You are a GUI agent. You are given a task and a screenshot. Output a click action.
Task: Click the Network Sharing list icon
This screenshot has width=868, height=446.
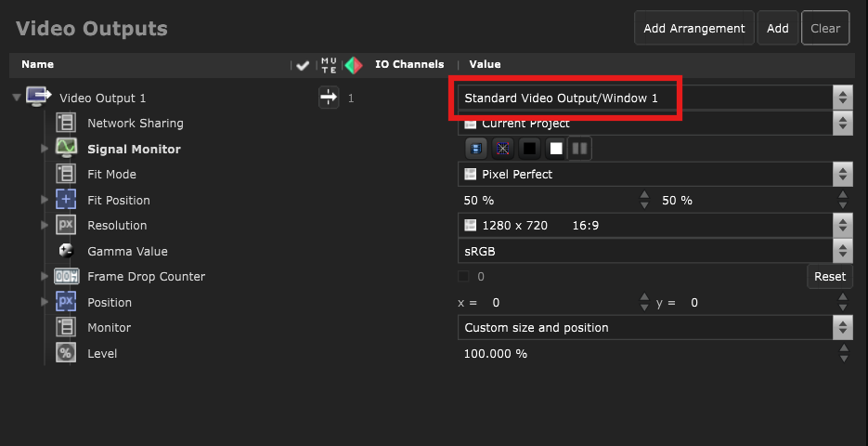pos(66,123)
